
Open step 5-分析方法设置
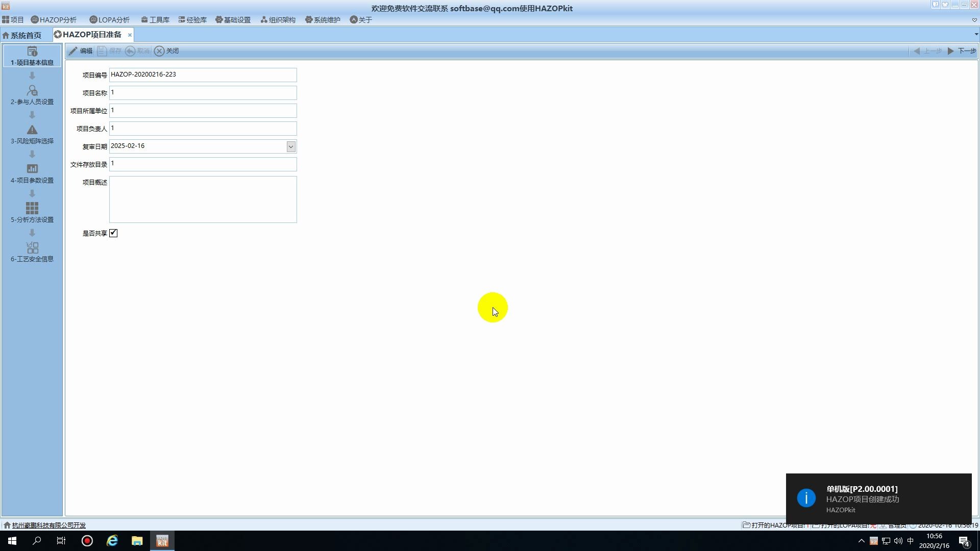click(x=32, y=213)
